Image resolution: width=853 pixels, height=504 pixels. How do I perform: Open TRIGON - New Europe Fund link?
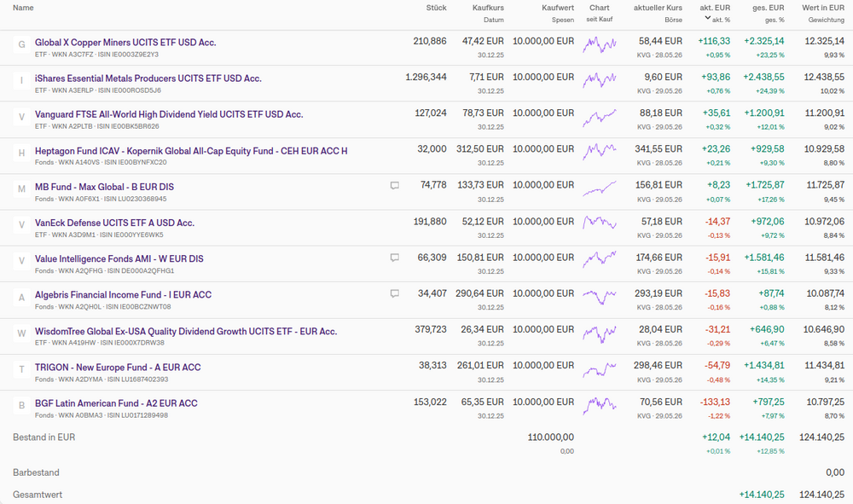coord(118,368)
